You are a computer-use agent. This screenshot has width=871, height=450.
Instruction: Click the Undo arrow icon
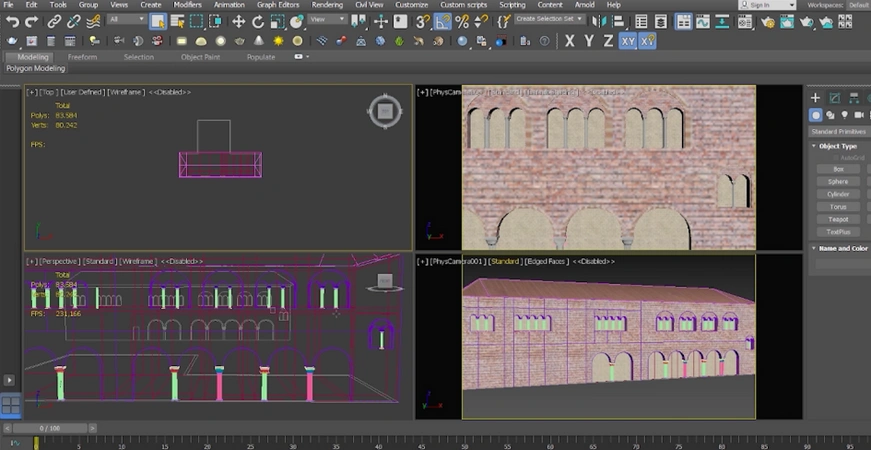click(12, 22)
